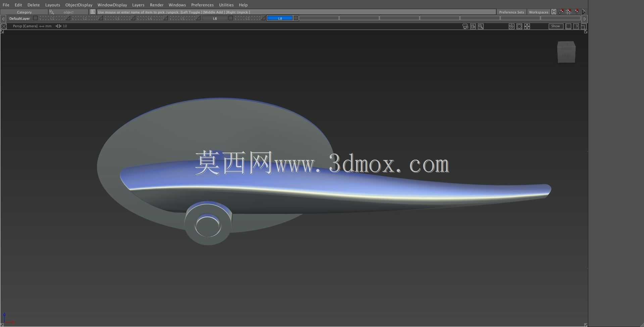This screenshot has height=327, width=644.
Task: Open the Show dropdown in viewport
Action: [x=556, y=26]
